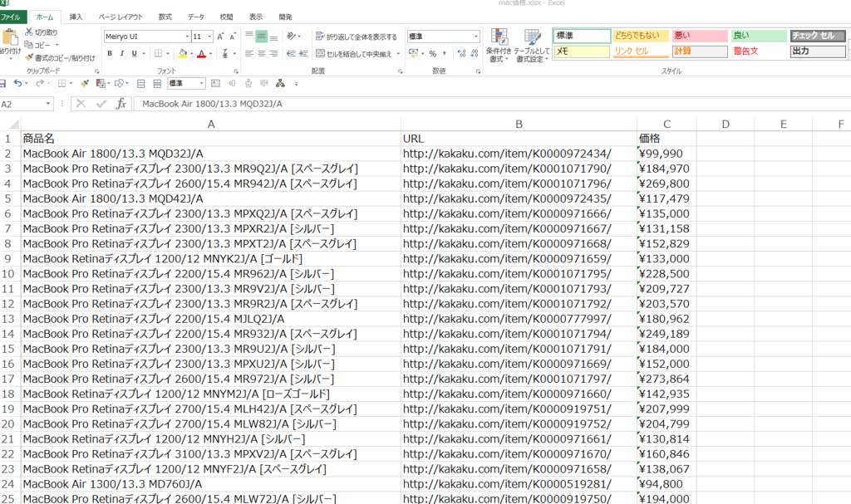The image size is (851, 504).
Task: Switch to the データ tab
Action: [x=196, y=17]
